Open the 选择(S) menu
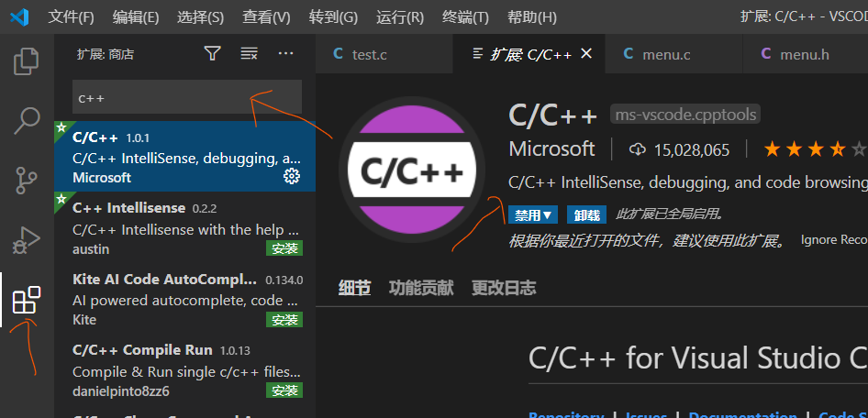This screenshot has width=868, height=418. (200, 17)
